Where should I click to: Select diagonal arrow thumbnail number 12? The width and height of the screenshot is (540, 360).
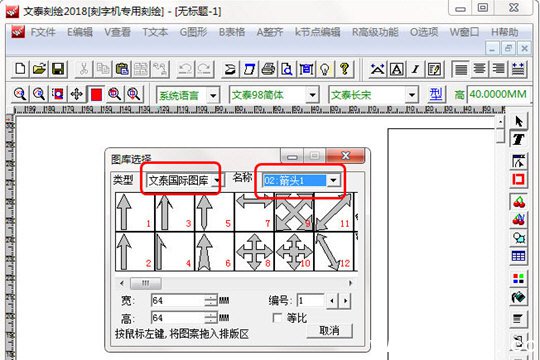(334, 251)
